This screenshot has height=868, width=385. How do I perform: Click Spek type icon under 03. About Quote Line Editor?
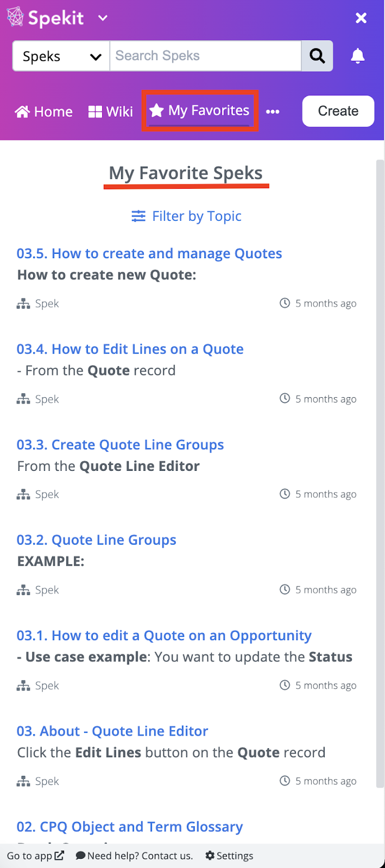(x=23, y=781)
